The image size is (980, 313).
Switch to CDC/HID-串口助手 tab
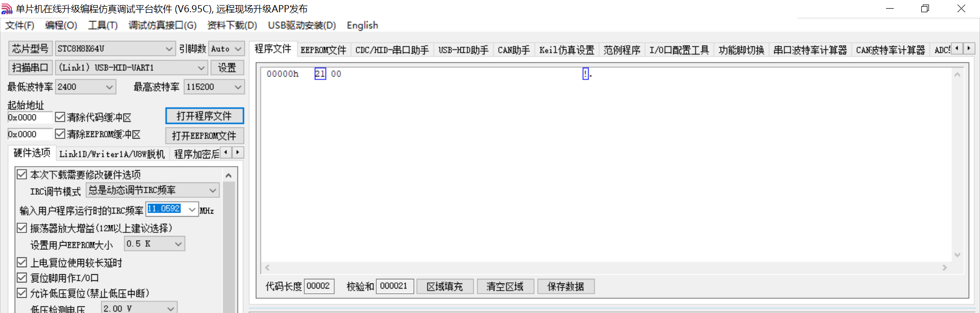pyautogui.click(x=392, y=50)
